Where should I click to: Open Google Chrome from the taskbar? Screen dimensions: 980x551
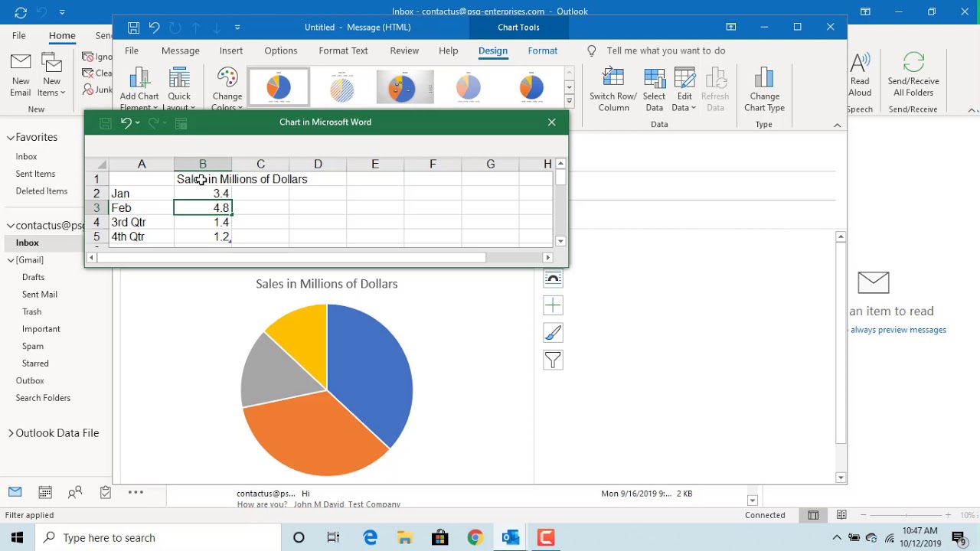point(475,537)
